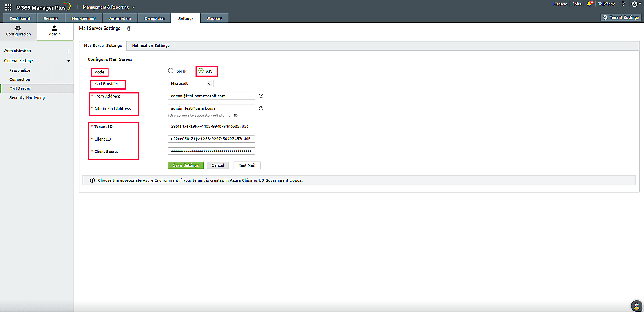Go to the Delegation tab
The image size is (644, 312).
155,18
